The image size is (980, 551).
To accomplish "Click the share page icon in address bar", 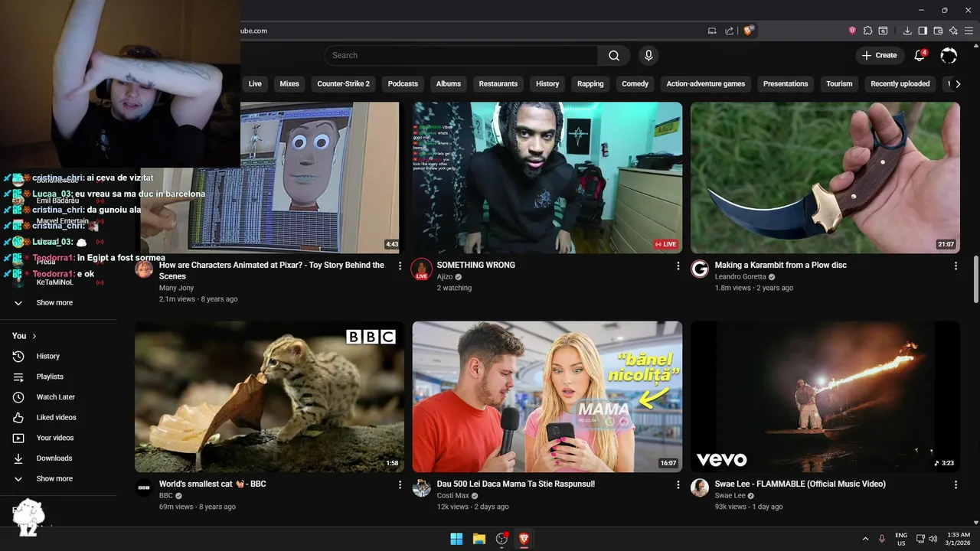I will click(729, 31).
